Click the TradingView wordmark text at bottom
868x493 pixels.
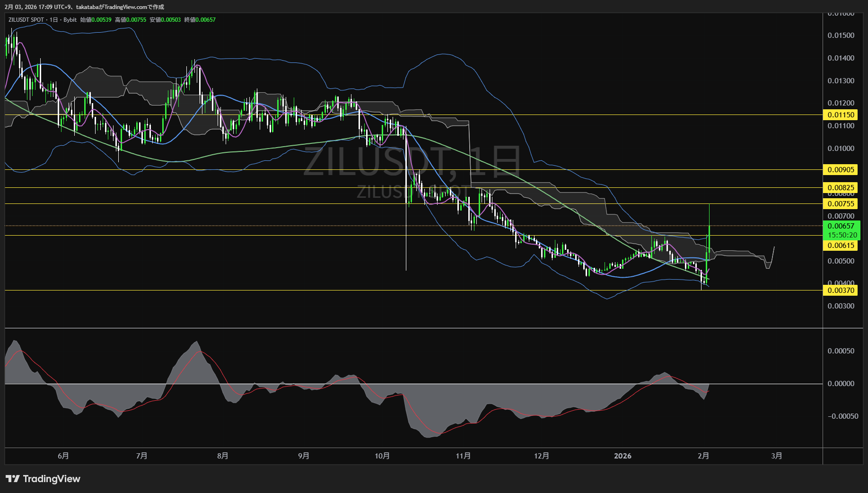pyautogui.click(x=52, y=479)
